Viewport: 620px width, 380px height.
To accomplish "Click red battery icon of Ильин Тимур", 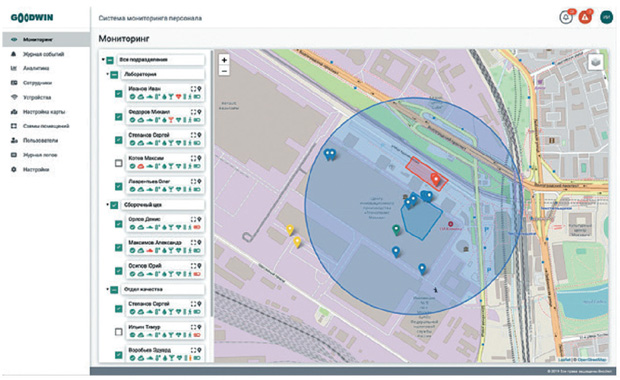I will click(197, 335).
